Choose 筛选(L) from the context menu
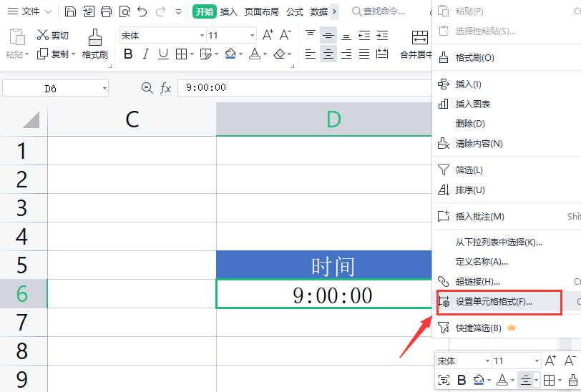 coord(507,170)
